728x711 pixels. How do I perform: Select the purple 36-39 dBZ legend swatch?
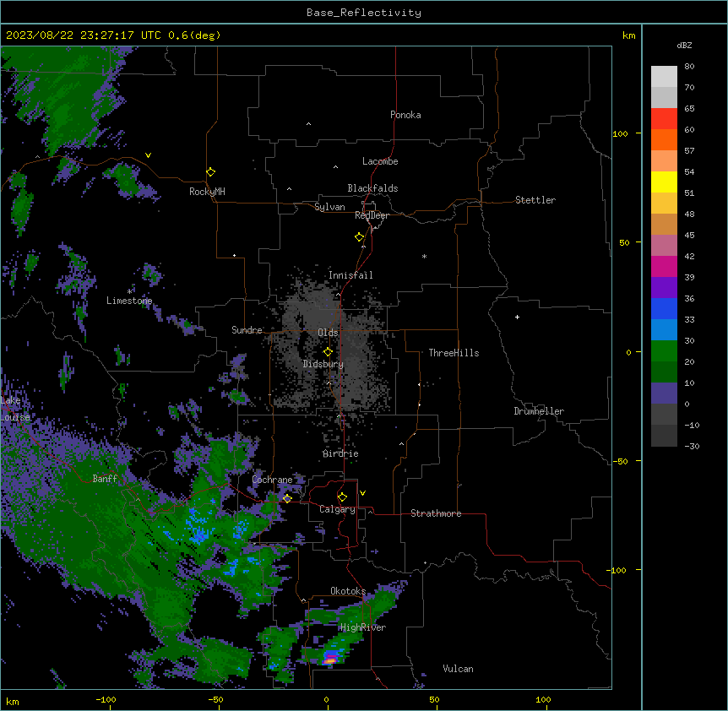tap(664, 288)
